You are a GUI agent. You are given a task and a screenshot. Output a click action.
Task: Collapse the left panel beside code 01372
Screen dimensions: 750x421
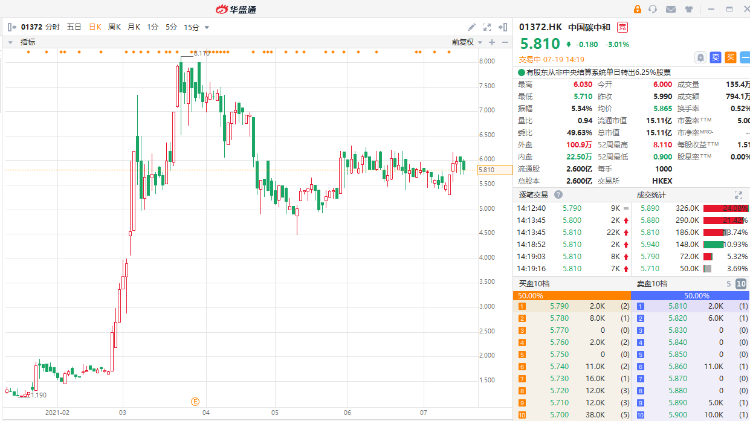[12, 27]
